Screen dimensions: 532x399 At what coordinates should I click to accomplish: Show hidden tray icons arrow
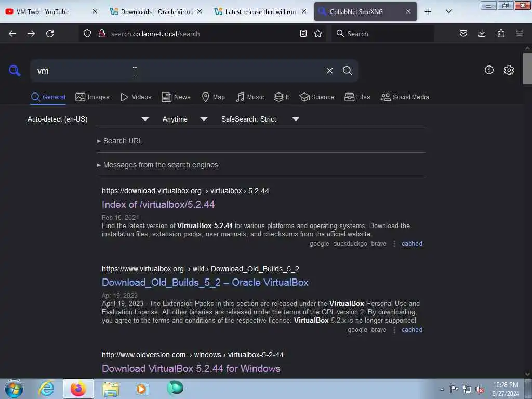(442, 389)
